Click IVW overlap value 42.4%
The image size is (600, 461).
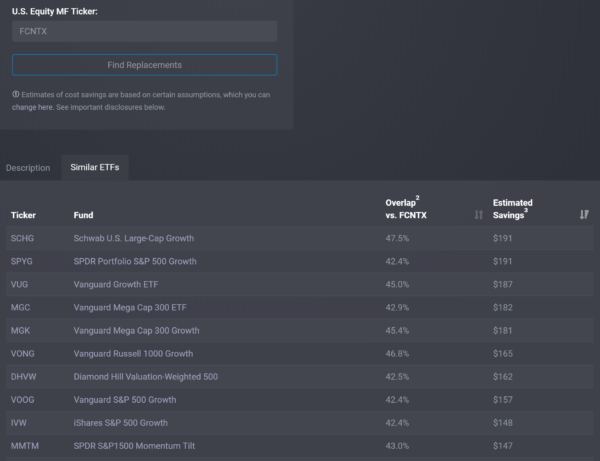coord(397,423)
